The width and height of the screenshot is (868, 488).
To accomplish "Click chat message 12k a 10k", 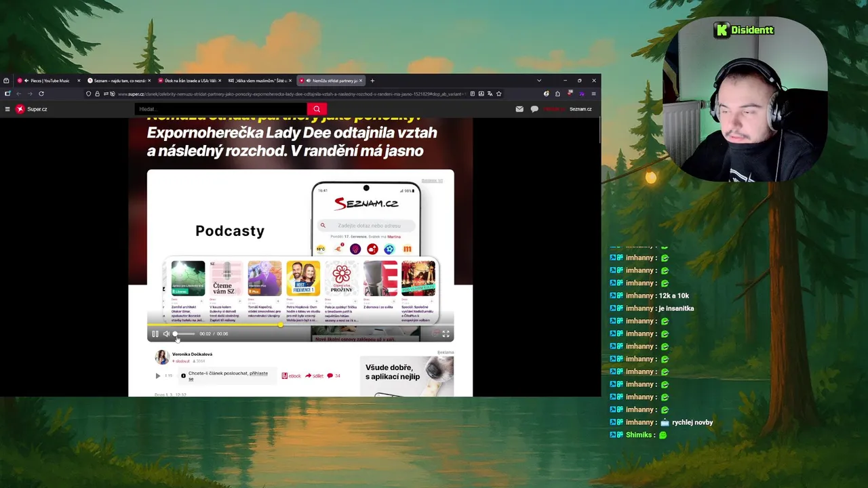I will (673, 296).
